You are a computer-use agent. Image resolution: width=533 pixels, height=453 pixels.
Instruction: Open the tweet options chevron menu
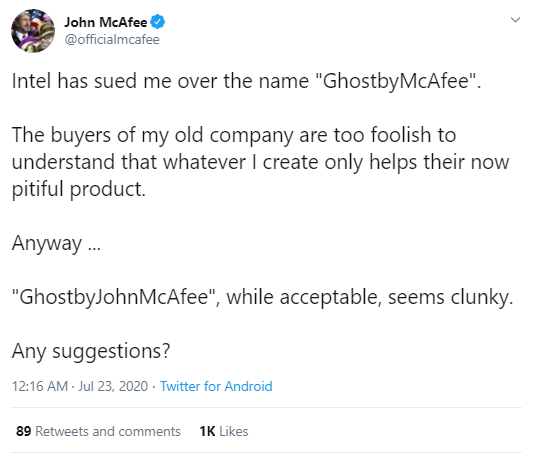click(x=515, y=20)
